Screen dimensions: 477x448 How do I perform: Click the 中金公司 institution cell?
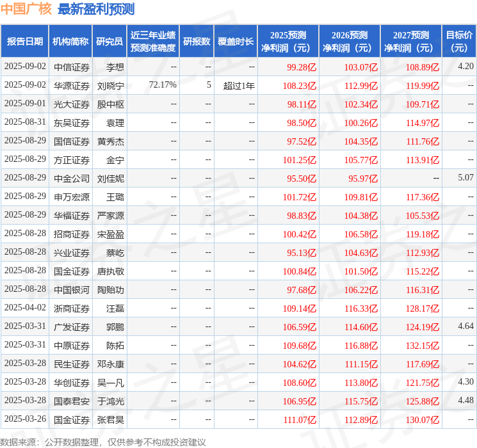pos(72,178)
